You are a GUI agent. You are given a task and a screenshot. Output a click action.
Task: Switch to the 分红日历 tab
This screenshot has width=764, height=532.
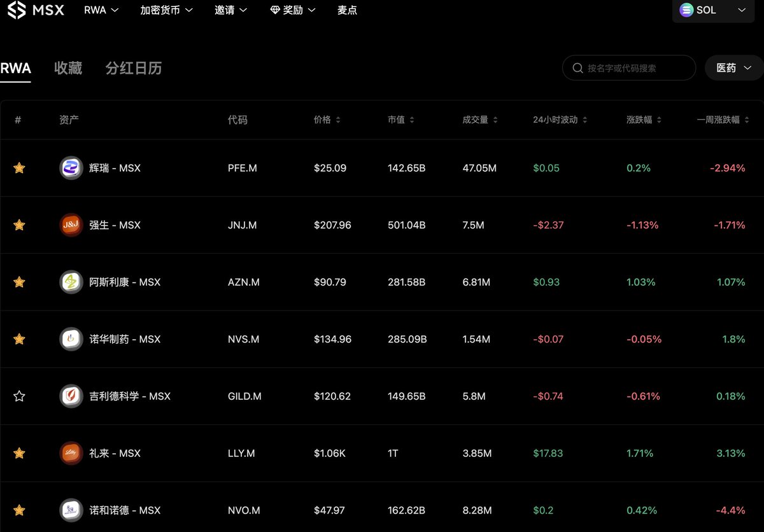click(134, 68)
